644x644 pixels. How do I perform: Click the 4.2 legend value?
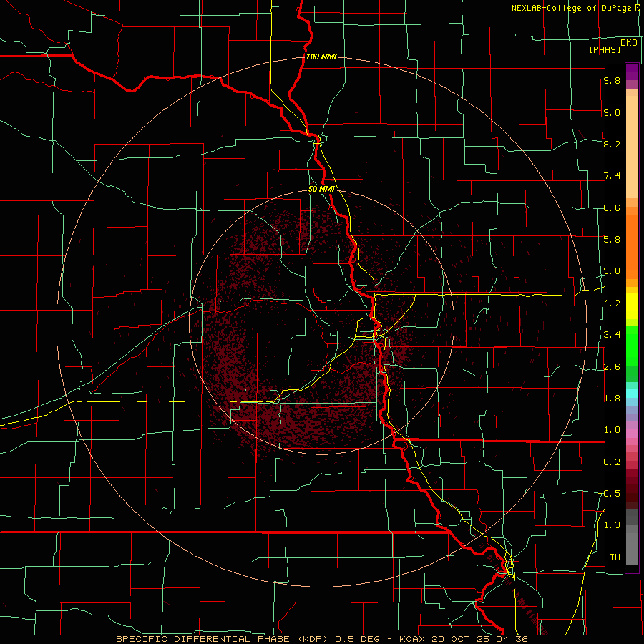612,303
